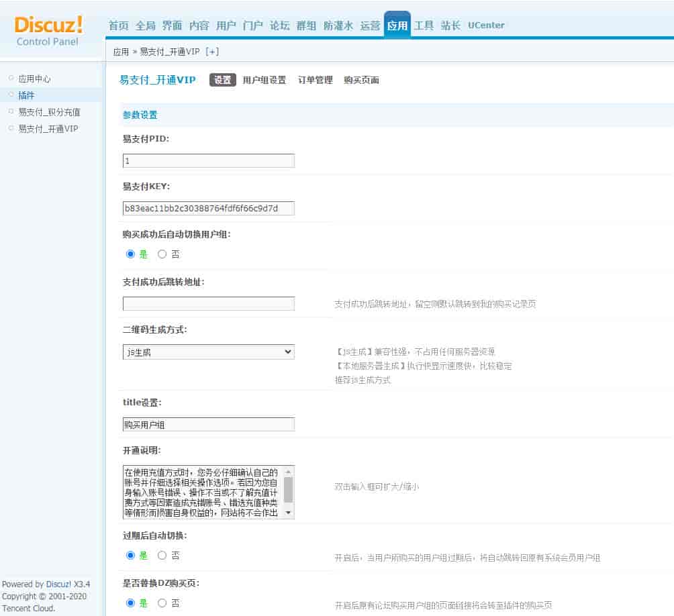Open 订单管理 tab
Image resolution: width=674 pixels, height=616 pixels.
point(315,81)
